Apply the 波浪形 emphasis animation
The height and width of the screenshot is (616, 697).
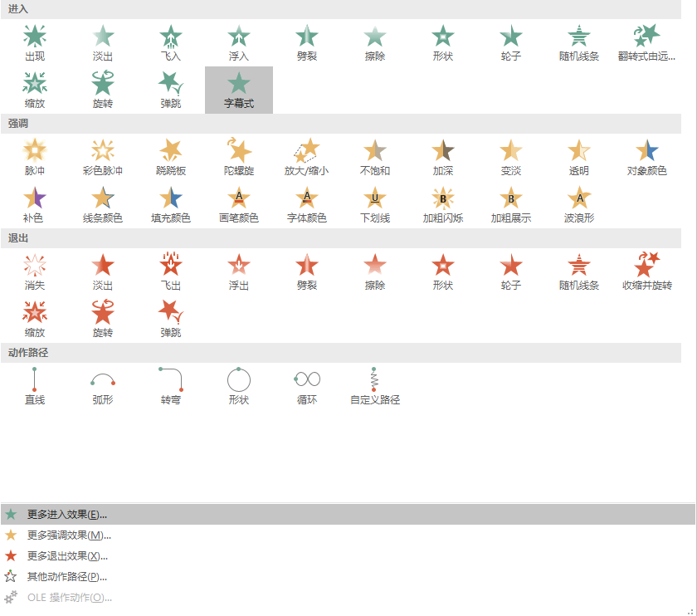point(579,204)
